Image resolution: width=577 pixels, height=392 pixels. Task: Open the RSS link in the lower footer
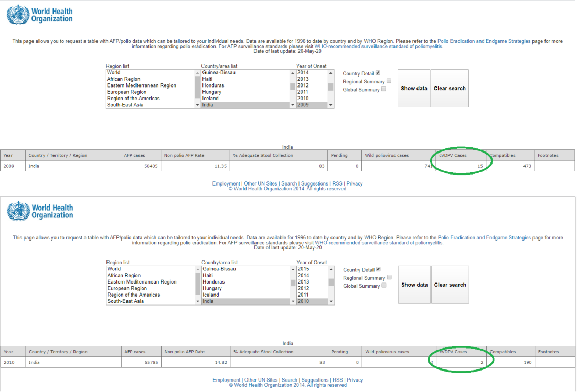(337, 380)
